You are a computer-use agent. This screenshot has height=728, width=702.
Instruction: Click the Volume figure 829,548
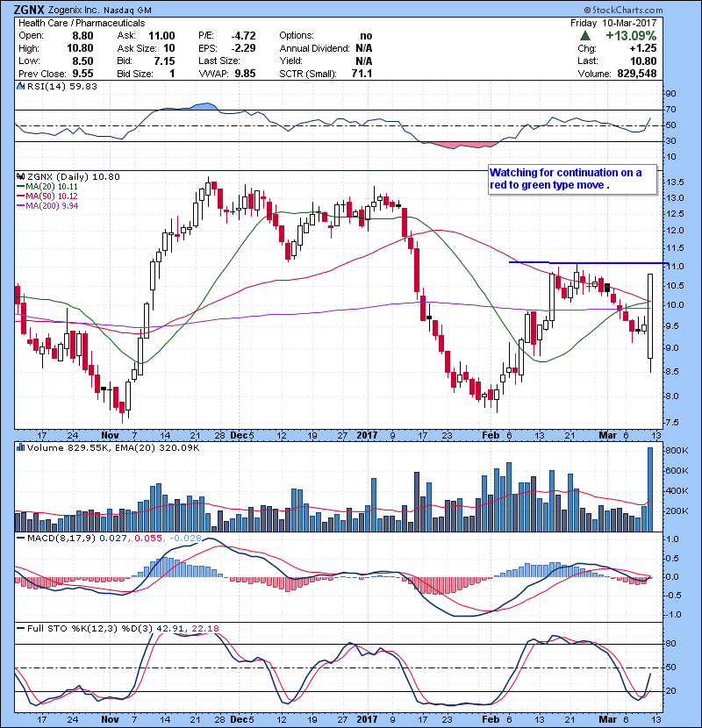point(637,74)
